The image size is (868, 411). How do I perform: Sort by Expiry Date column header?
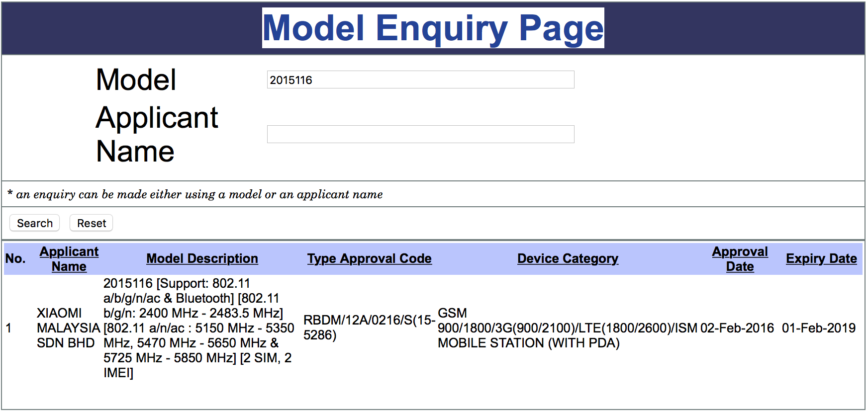click(821, 258)
